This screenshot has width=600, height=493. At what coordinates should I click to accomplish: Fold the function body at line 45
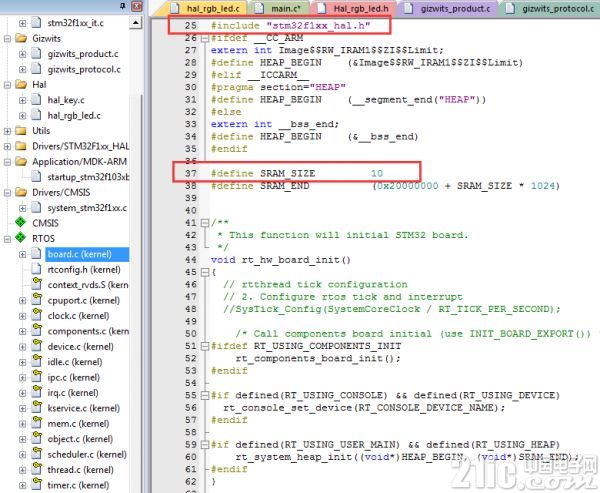pos(205,272)
